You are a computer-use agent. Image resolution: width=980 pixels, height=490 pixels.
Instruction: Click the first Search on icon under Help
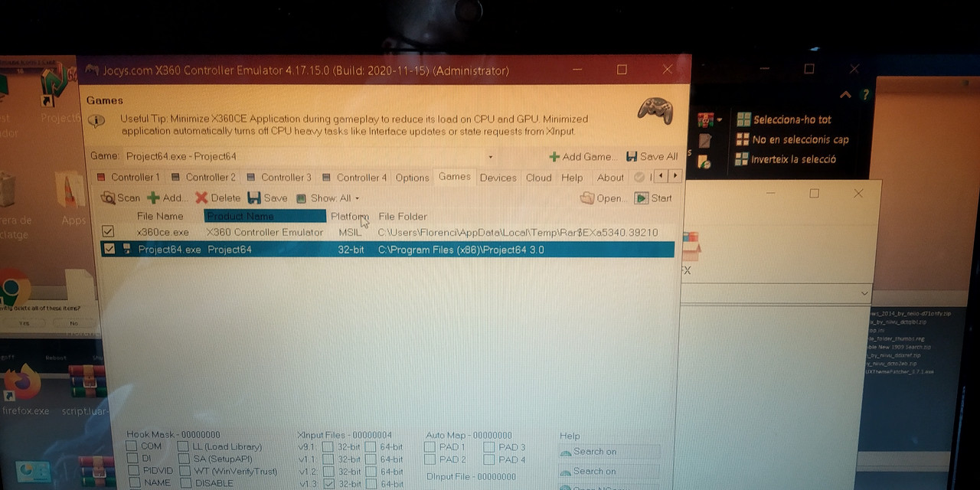(566, 452)
